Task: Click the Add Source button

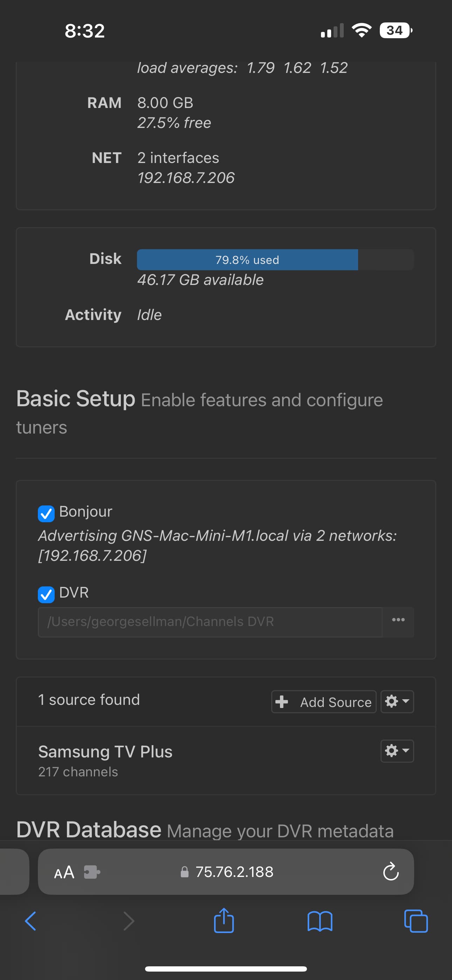Action: click(x=323, y=701)
